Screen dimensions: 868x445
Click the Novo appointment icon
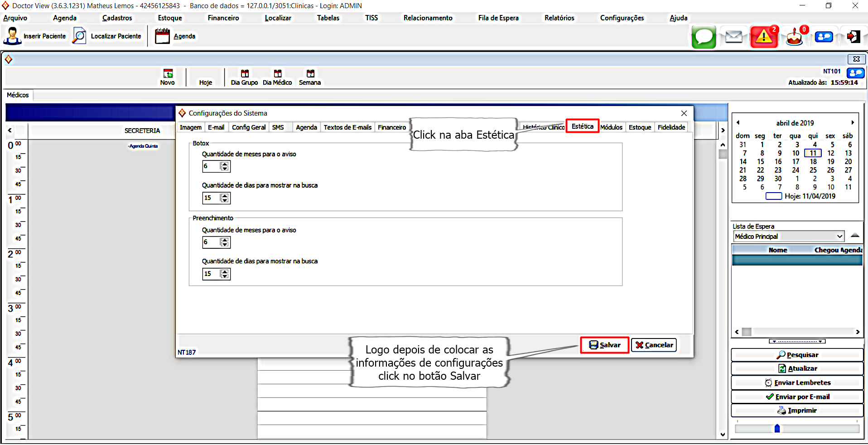click(x=168, y=74)
